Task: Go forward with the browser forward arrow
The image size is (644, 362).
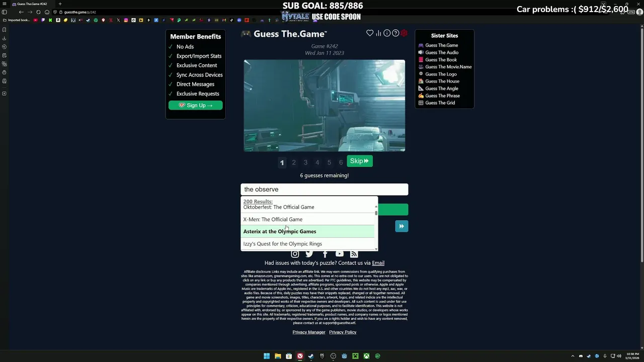Action: point(30,12)
